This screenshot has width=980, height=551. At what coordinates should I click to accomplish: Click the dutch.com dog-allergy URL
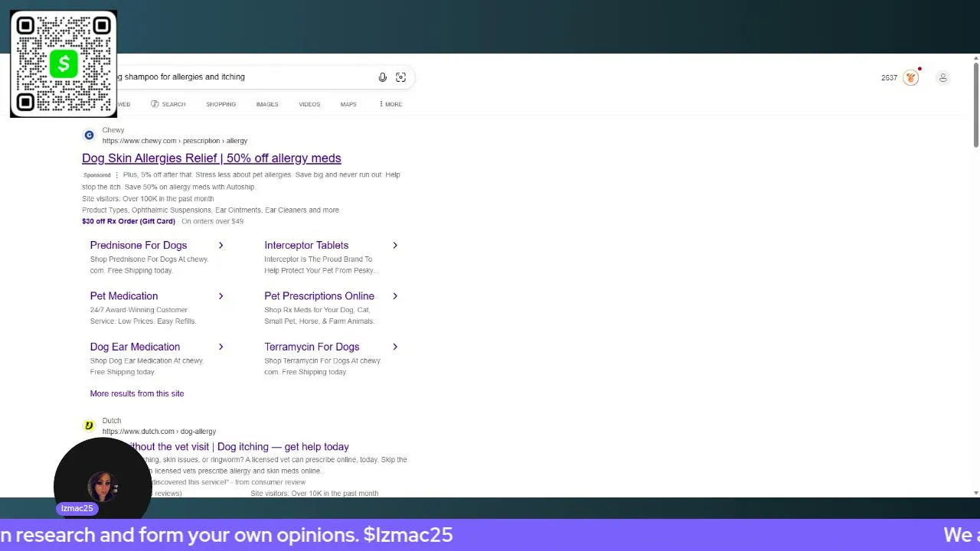pyautogui.click(x=159, y=432)
